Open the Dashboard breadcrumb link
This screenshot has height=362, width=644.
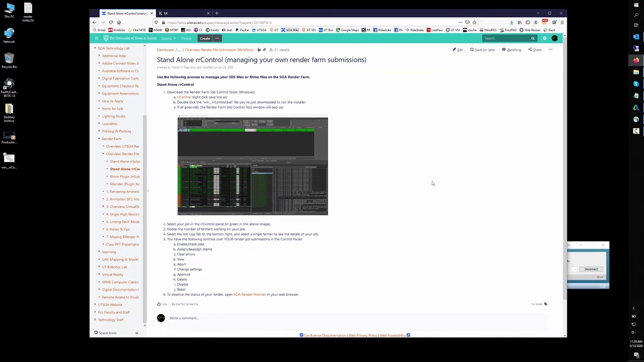click(165, 50)
